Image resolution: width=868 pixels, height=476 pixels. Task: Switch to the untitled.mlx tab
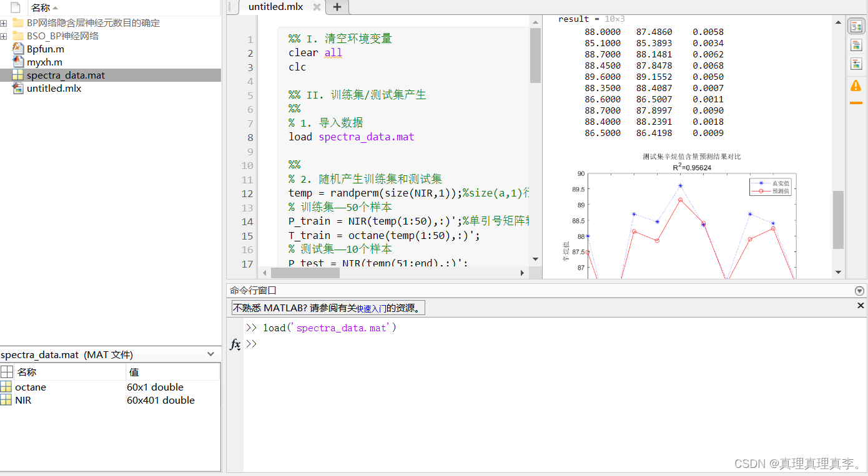[x=275, y=7]
